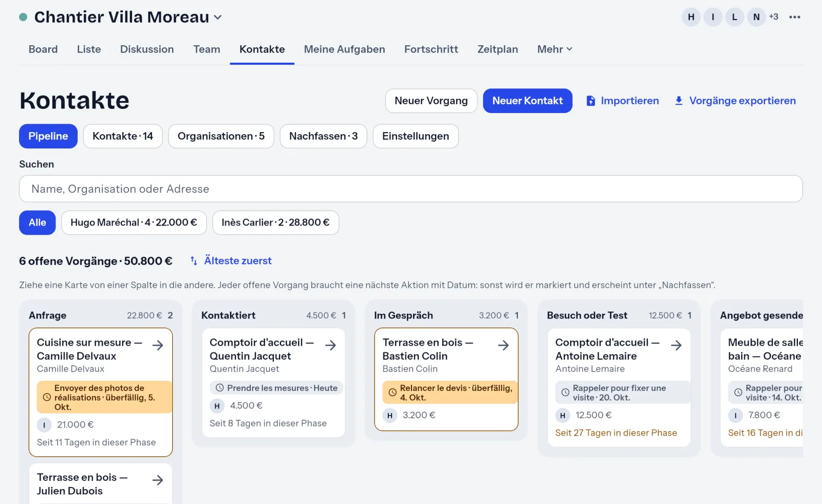The width and height of the screenshot is (822, 504).
Task: Open Cuisine sur mesure card arrow
Action: click(x=158, y=345)
